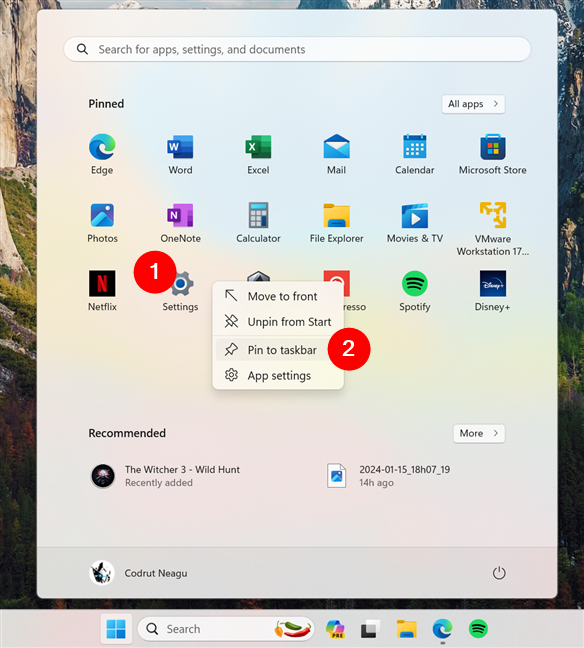The width and height of the screenshot is (584, 648).
Task: Open the Microsoft Store app
Action: pyautogui.click(x=493, y=154)
